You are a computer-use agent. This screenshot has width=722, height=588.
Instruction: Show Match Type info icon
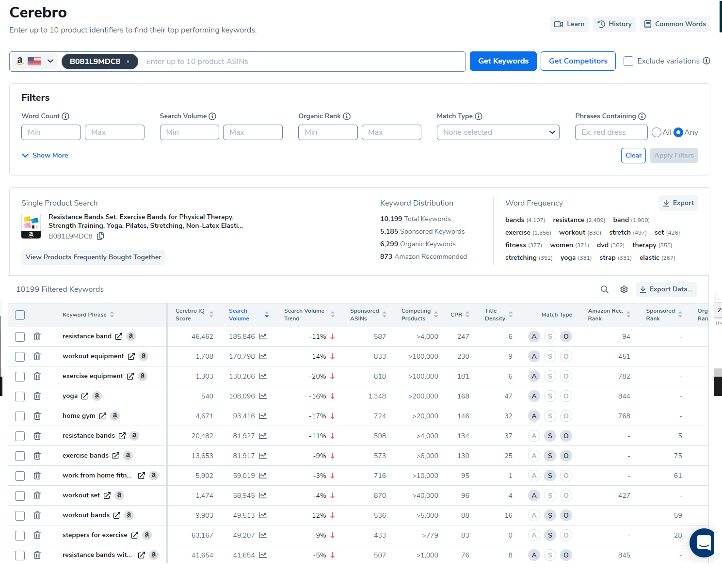[479, 116]
